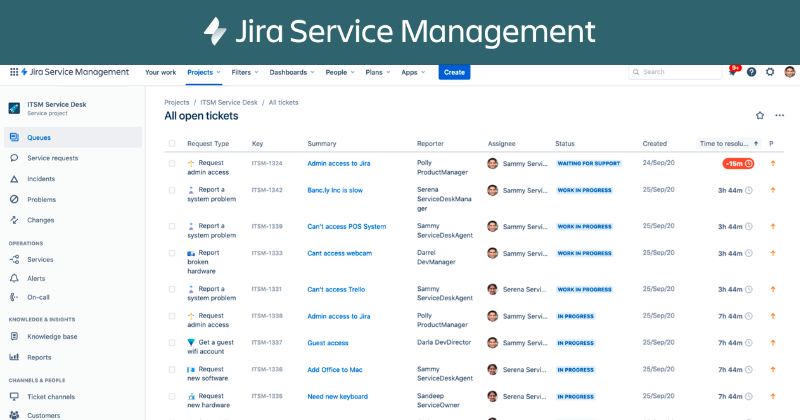The height and width of the screenshot is (420, 800).
Task: Click the Status column header
Action: (564, 143)
